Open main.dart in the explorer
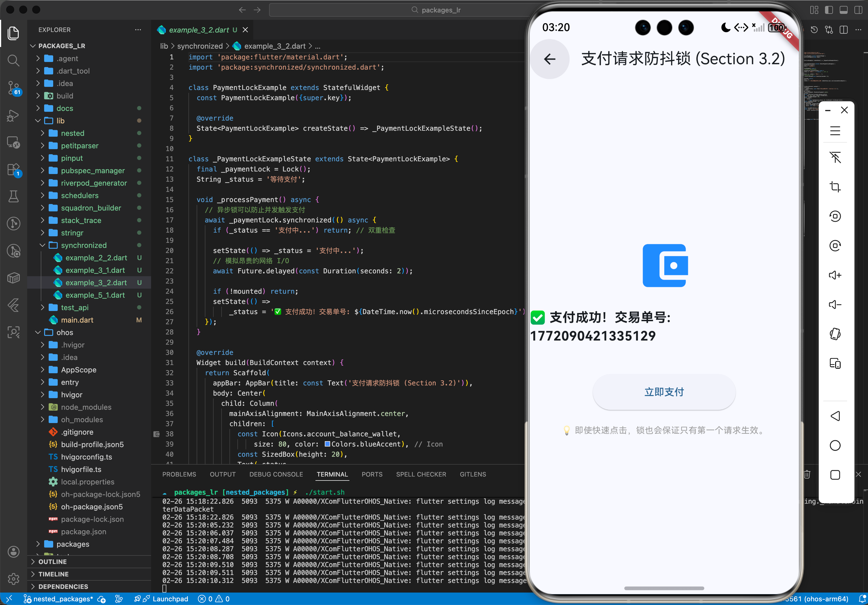This screenshot has height=605, width=868. (77, 320)
